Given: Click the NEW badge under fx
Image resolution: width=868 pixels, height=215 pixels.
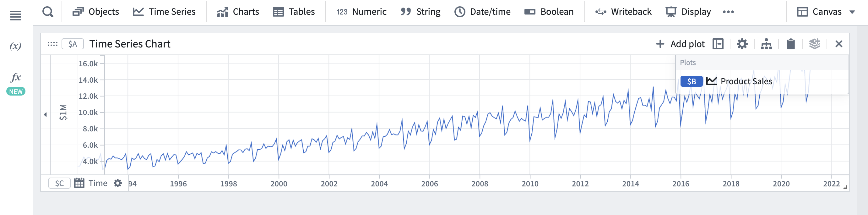Looking at the screenshot, I should [16, 91].
